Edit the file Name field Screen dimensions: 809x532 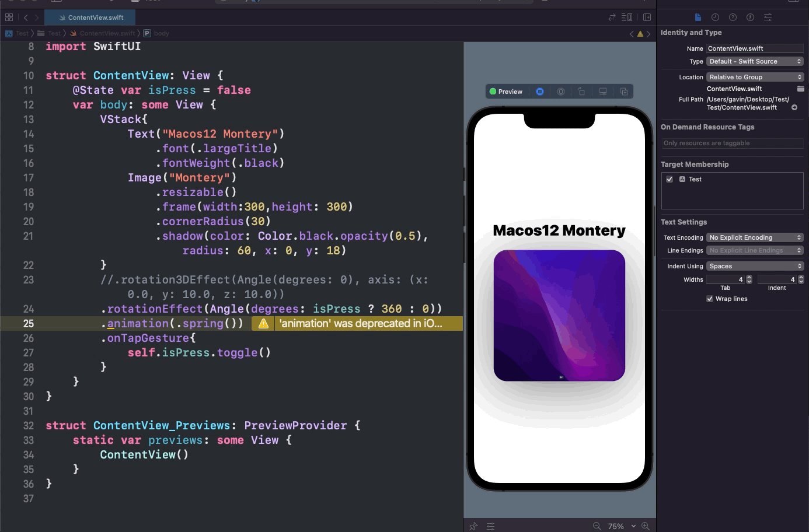click(755, 48)
